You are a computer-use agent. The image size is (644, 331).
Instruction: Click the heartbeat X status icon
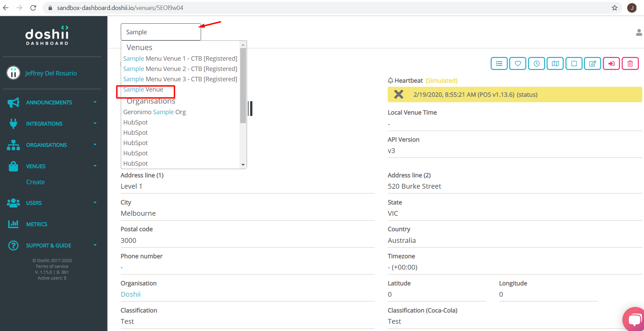click(399, 94)
